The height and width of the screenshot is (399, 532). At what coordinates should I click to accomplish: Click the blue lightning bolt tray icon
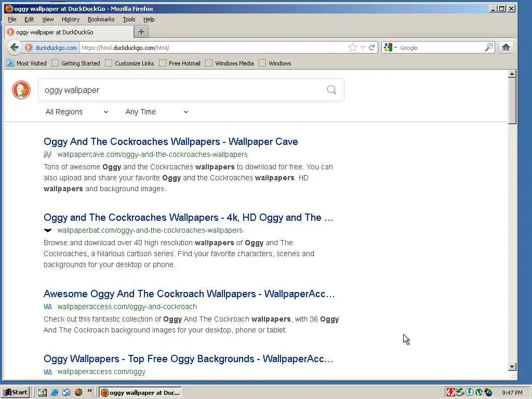coord(469,393)
